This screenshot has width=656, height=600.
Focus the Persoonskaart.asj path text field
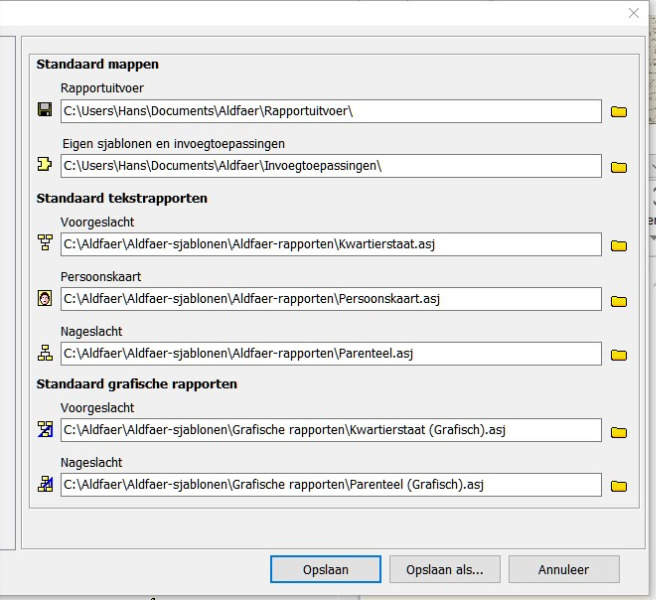tap(330, 299)
